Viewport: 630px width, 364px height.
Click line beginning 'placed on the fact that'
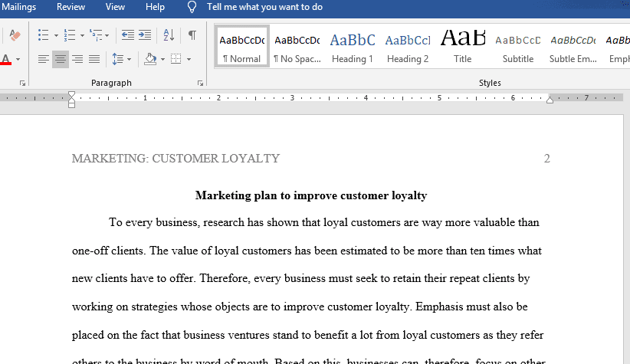pyautogui.click(x=308, y=335)
